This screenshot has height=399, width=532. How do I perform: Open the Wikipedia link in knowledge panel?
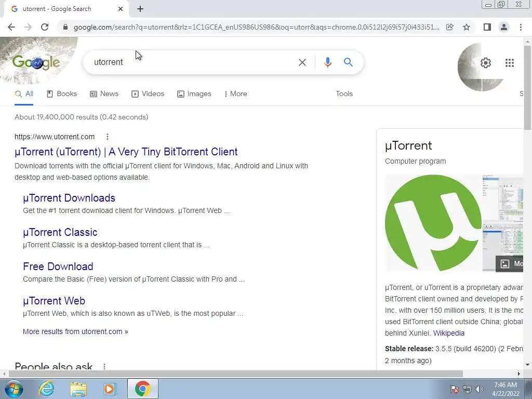[448, 333]
